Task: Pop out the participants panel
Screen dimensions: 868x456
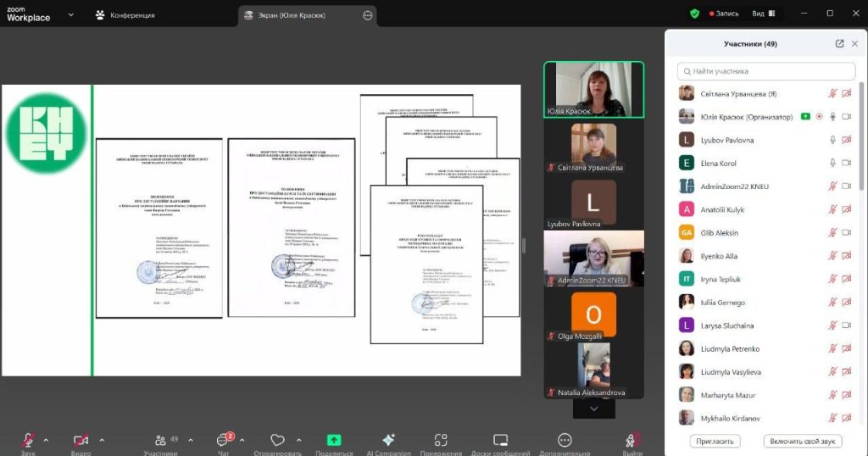Action: (x=839, y=44)
